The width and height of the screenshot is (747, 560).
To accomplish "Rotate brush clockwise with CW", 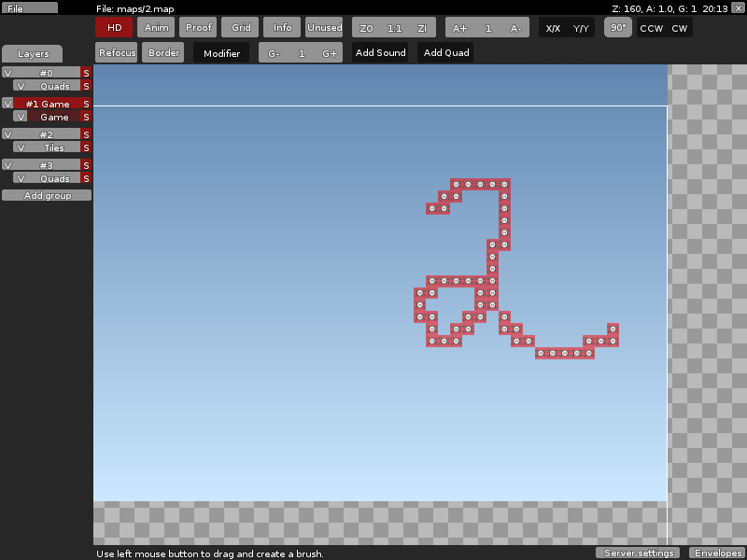I will [679, 28].
